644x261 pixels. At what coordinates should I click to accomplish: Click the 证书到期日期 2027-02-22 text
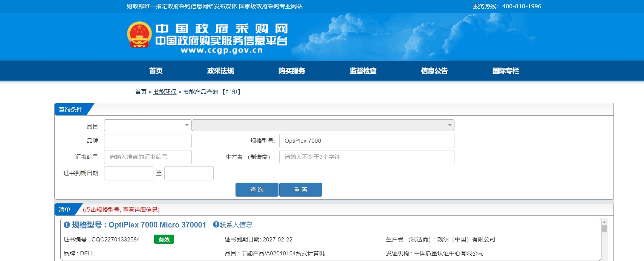pyautogui.click(x=259, y=240)
